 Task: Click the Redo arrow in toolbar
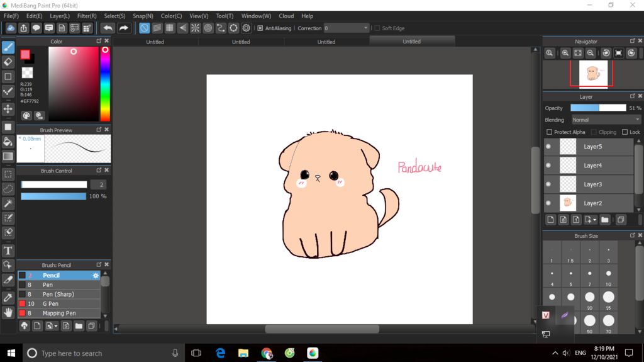coord(123,28)
